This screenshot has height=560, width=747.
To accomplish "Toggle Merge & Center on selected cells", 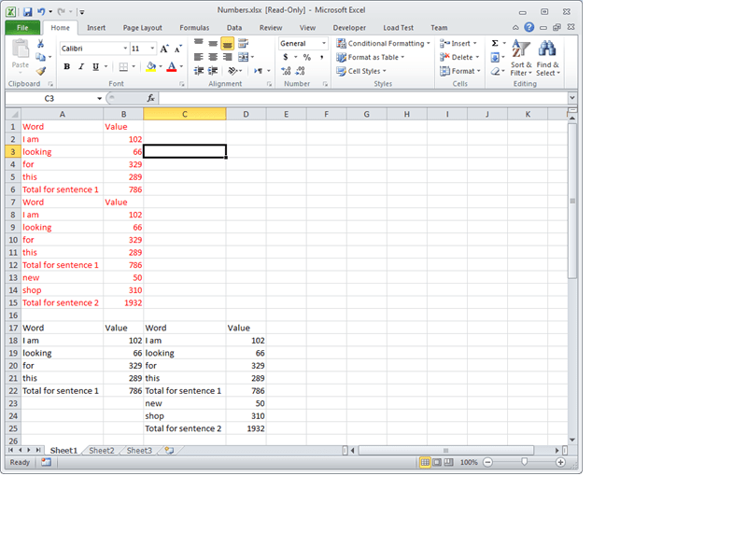I will [x=244, y=57].
